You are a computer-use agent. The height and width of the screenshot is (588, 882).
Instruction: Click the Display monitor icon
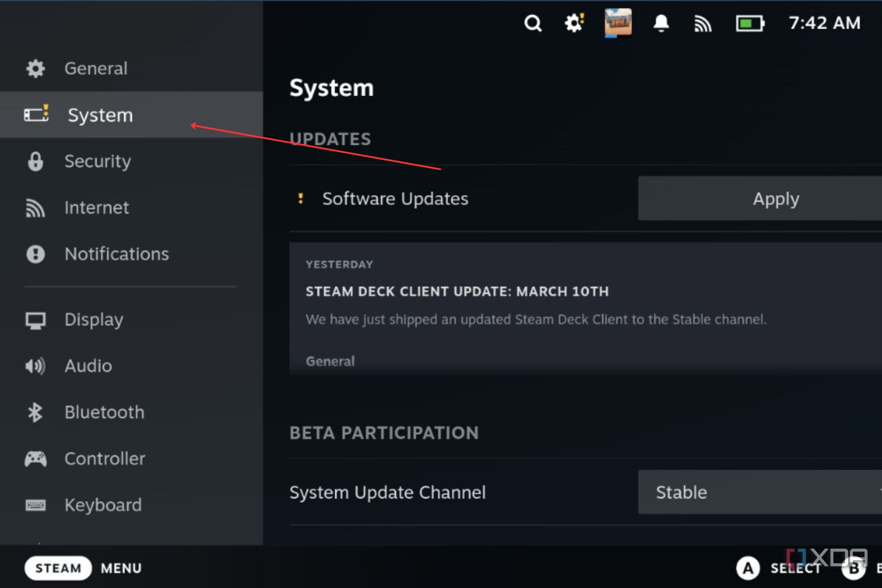click(35, 320)
